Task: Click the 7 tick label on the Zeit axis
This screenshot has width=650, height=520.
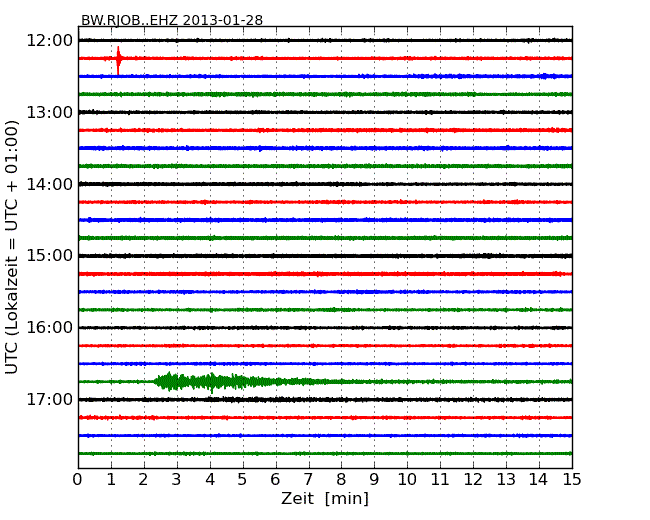Action: pyautogui.click(x=308, y=480)
